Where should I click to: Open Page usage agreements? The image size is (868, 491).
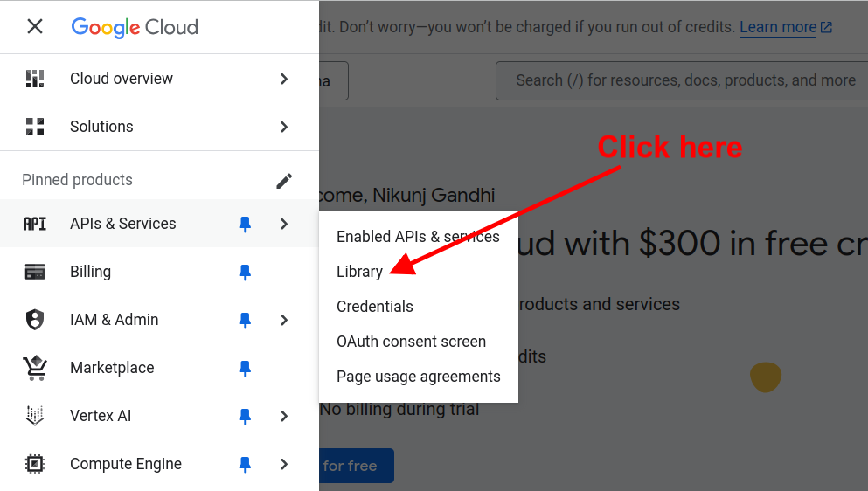point(418,377)
